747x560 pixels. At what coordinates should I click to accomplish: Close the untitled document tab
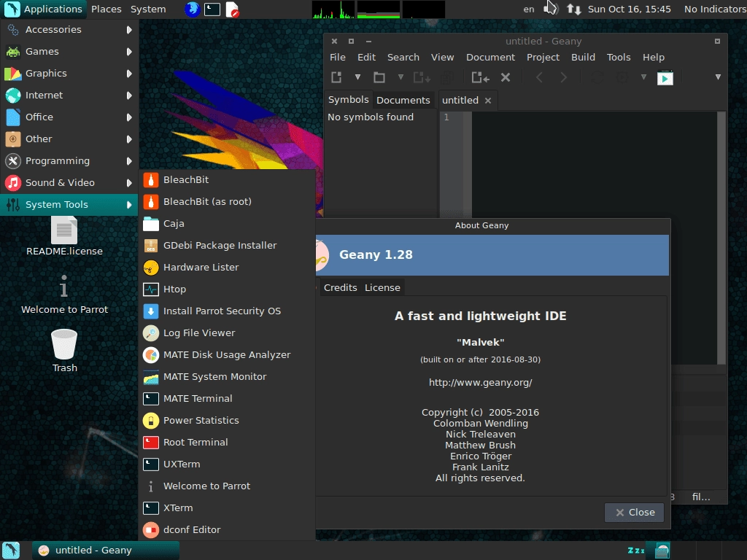click(x=488, y=101)
